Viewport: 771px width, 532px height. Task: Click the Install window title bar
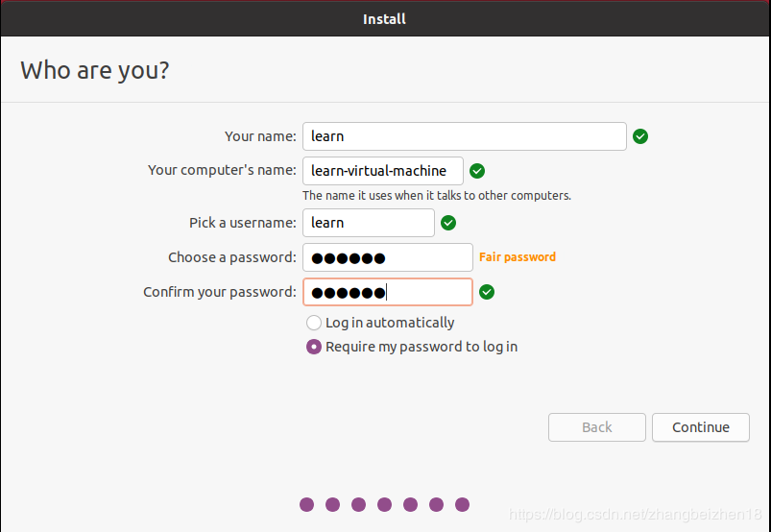click(384, 18)
